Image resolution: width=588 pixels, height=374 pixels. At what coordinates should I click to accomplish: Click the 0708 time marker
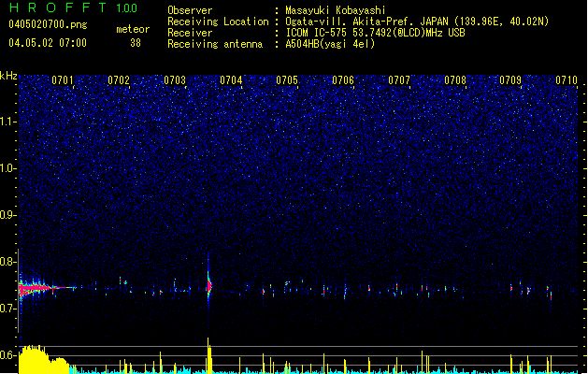point(455,80)
